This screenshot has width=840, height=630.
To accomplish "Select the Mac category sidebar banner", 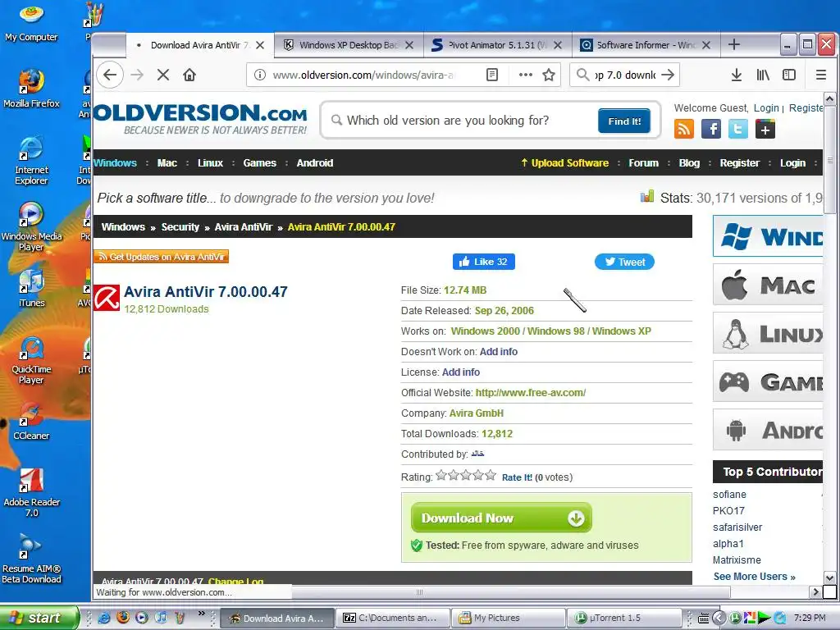I will coord(768,285).
